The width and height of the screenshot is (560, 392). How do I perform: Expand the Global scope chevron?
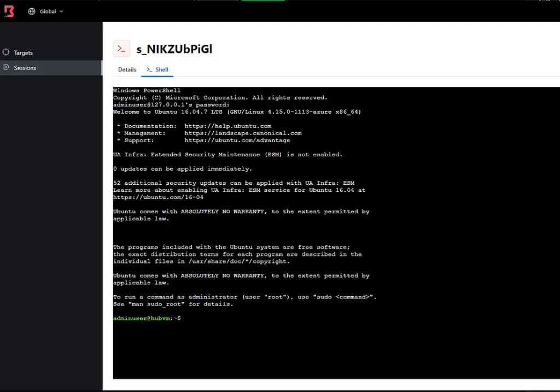(61, 11)
